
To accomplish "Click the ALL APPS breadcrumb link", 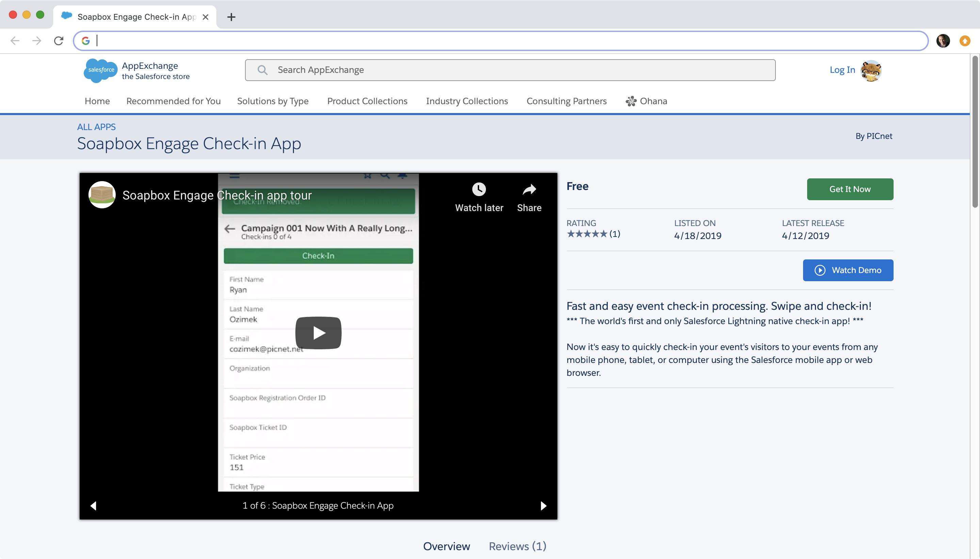I will tap(96, 127).
